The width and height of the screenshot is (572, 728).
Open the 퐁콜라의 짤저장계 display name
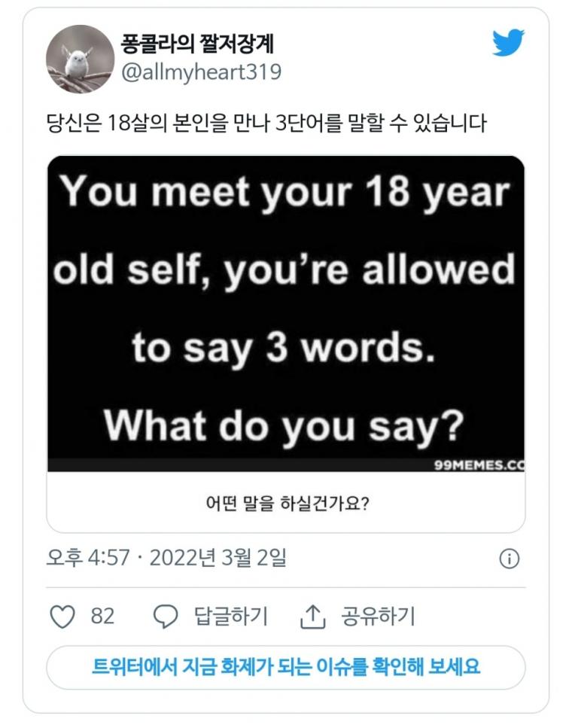tap(198, 44)
